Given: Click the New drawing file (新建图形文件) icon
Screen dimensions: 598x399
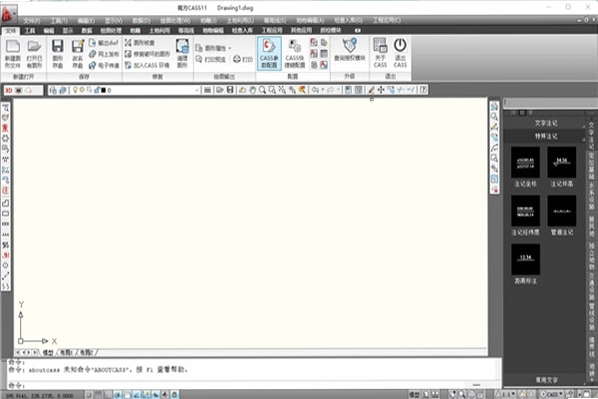Looking at the screenshot, I should 13,54.
